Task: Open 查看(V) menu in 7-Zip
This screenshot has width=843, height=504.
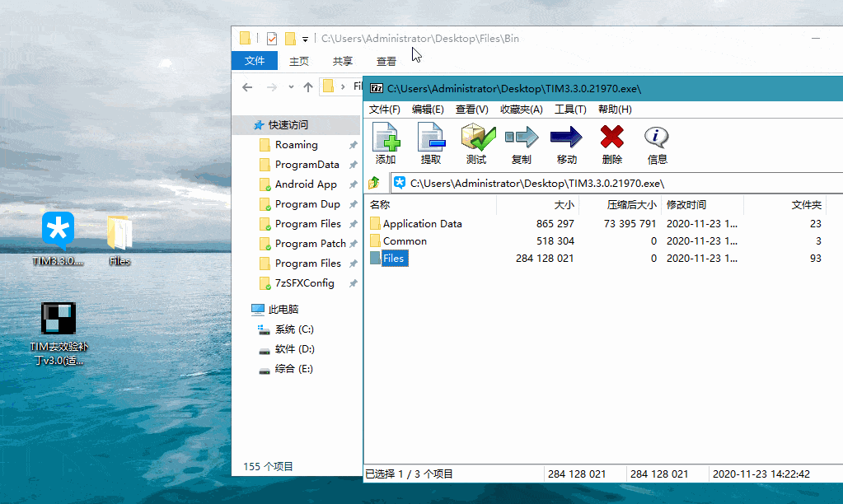Action: tap(472, 110)
